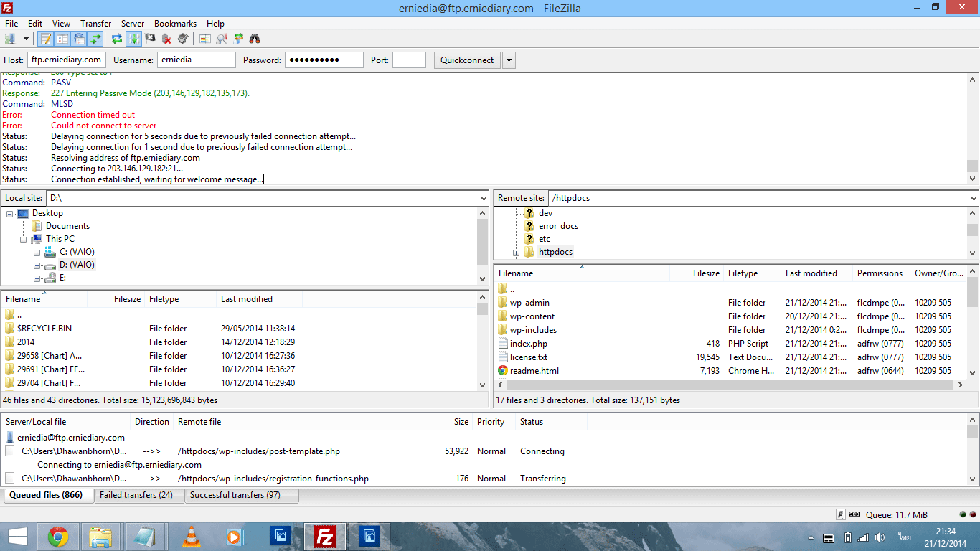Sort remote list by Permissions column
This screenshot has height=551, width=980.
[881, 273]
